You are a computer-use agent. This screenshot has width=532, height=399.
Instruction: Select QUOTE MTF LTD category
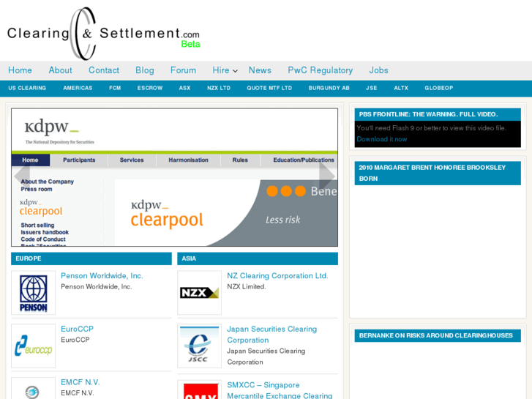[269, 88]
